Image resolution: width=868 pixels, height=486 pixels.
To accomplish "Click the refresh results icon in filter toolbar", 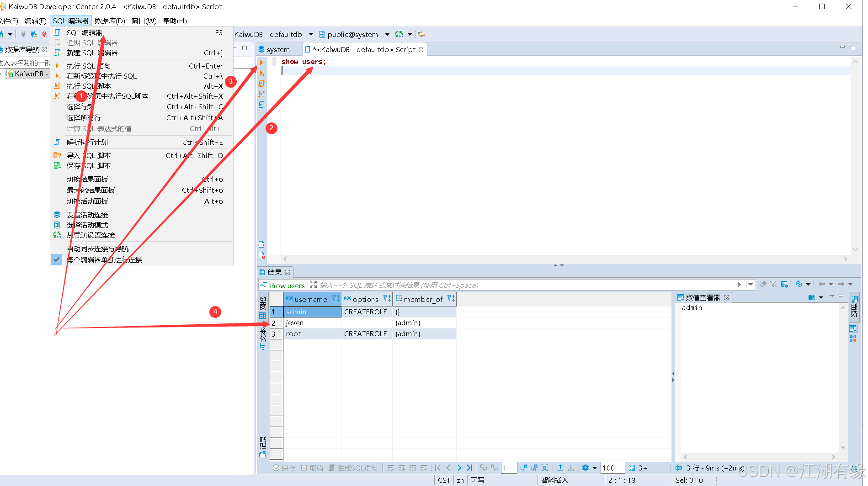I will [x=799, y=284].
